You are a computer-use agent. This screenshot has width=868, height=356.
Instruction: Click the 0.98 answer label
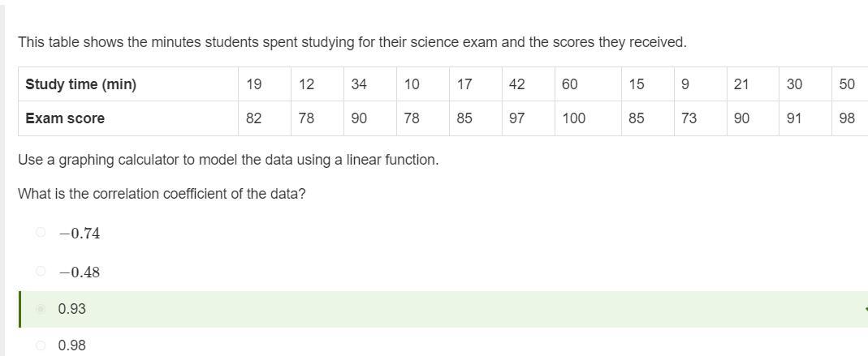pos(72,345)
